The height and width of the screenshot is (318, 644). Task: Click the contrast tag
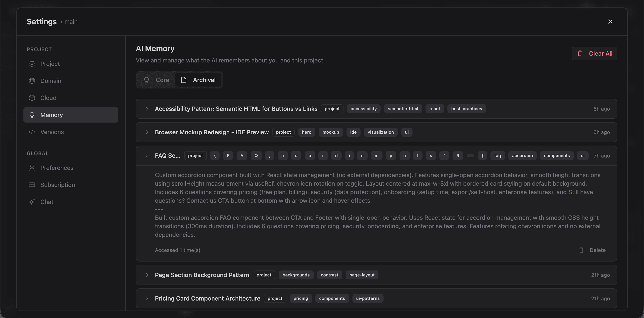pos(329,275)
